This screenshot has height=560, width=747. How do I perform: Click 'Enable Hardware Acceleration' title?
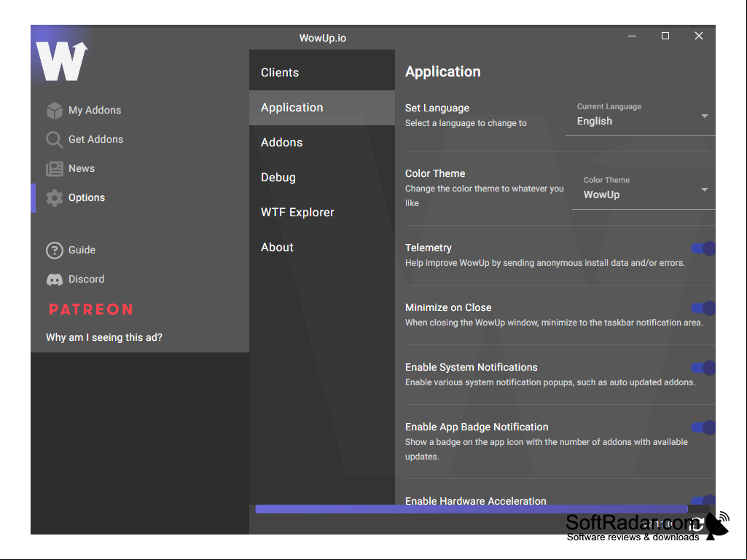475,500
